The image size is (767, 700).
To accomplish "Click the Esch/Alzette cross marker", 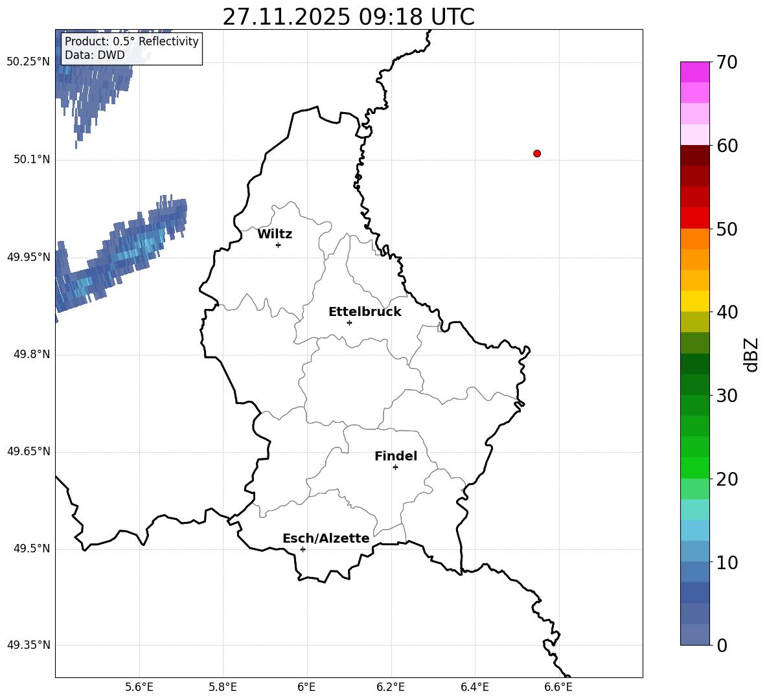I will point(303,549).
